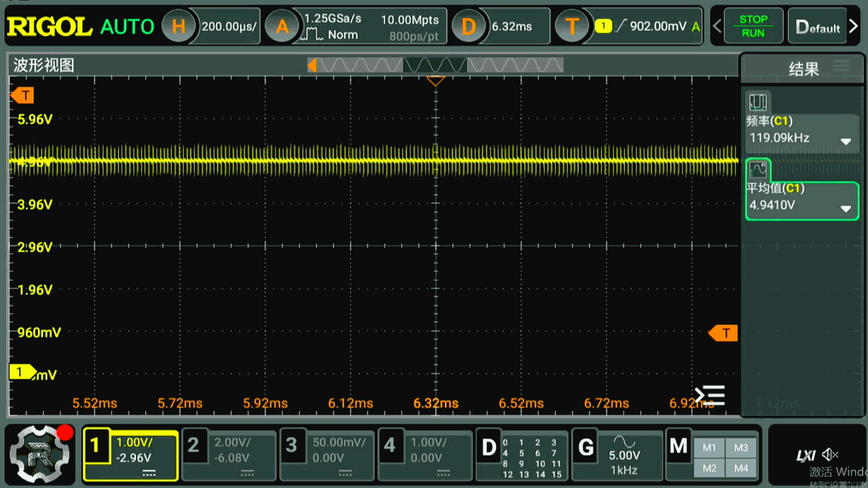Click the frequency counter icon above 频率(C1)
The image size is (868, 488).
[x=758, y=102]
